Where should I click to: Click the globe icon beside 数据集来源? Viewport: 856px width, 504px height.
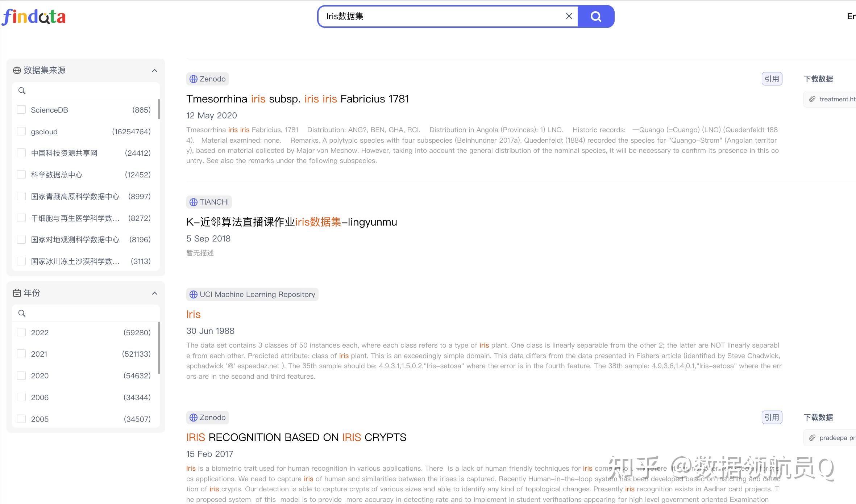[x=17, y=70]
